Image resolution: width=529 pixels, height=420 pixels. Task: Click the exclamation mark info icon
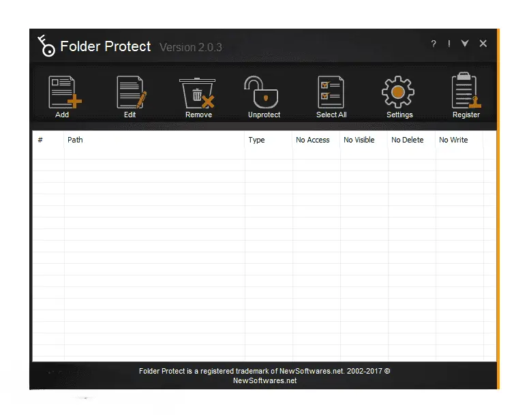(x=449, y=44)
